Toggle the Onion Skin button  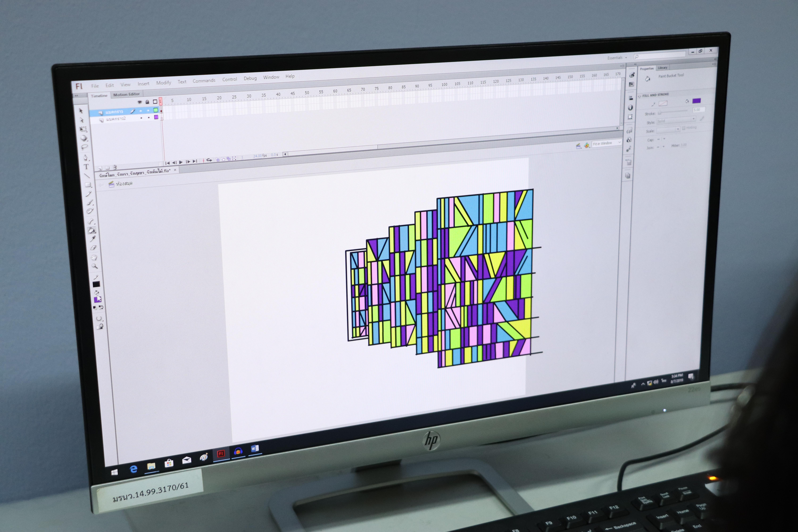218,159
